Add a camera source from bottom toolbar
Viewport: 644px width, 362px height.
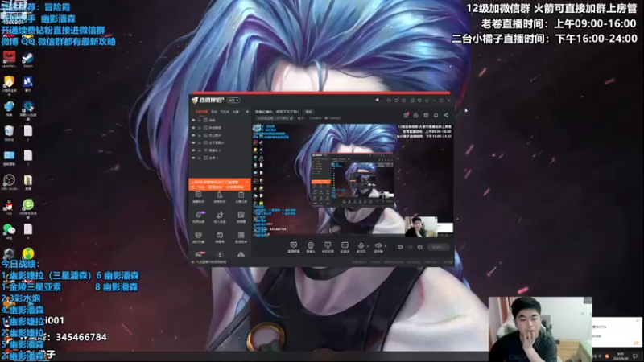[311, 247]
